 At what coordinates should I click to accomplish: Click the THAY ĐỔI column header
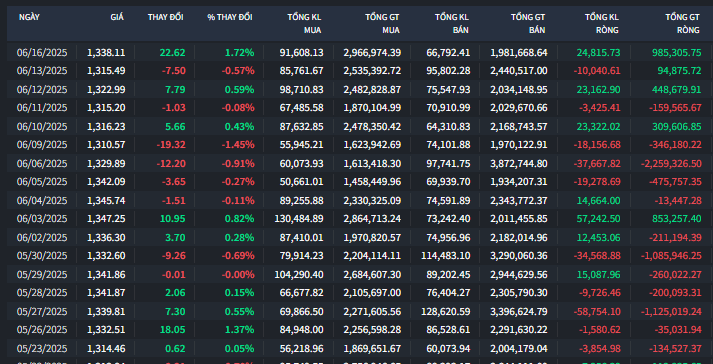[x=166, y=17]
